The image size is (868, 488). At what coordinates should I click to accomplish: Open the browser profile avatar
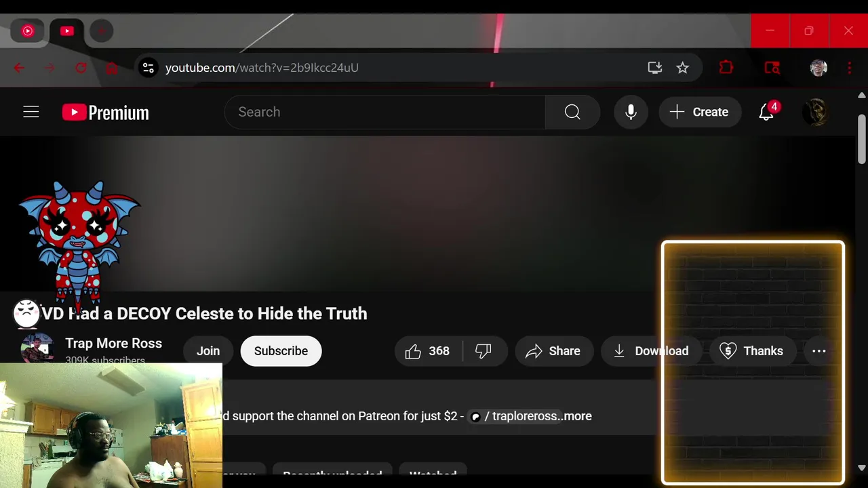tap(818, 68)
